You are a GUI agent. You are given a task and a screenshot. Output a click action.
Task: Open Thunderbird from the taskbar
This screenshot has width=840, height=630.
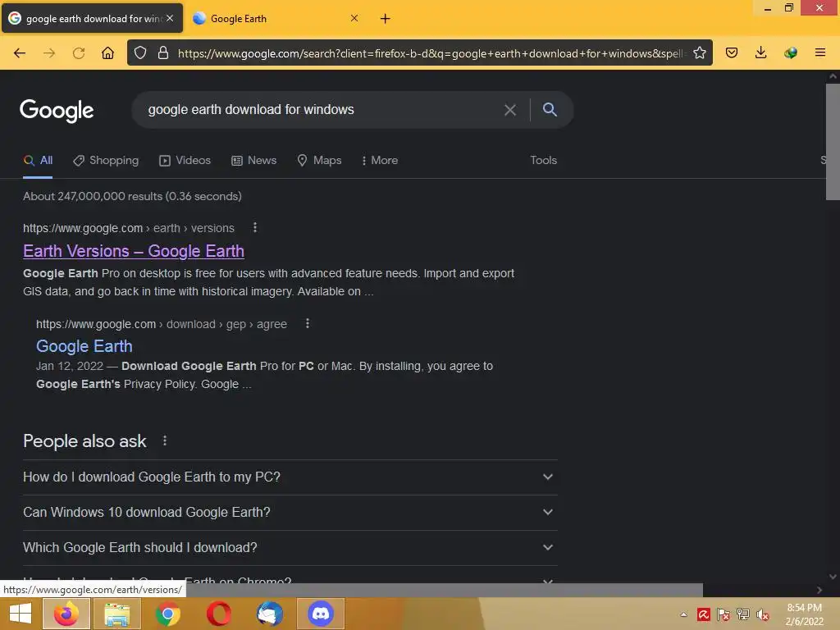(269, 614)
